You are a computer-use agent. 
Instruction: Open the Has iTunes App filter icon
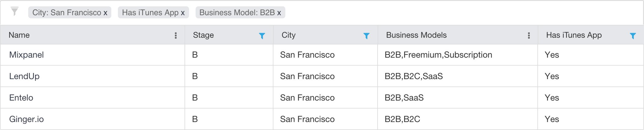pyautogui.click(x=633, y=36)
